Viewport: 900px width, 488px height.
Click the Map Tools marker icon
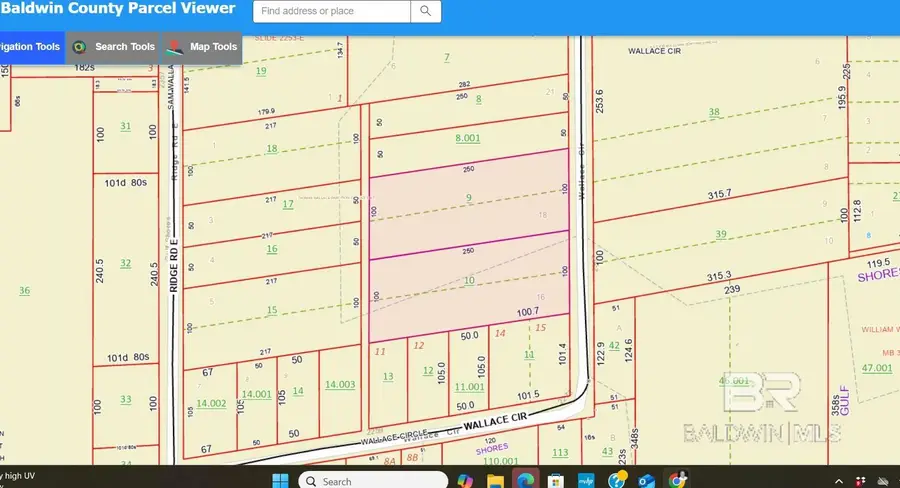coord(174,48)
